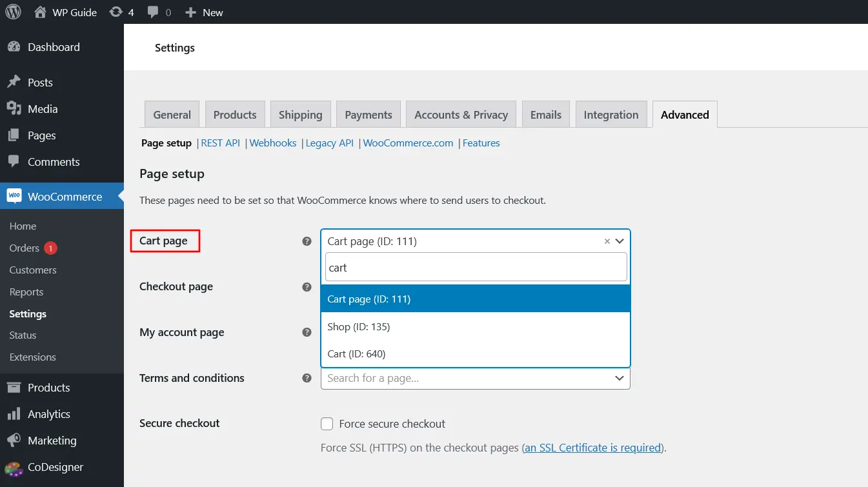Click the Media icon in sidebar

pos(14,109)
